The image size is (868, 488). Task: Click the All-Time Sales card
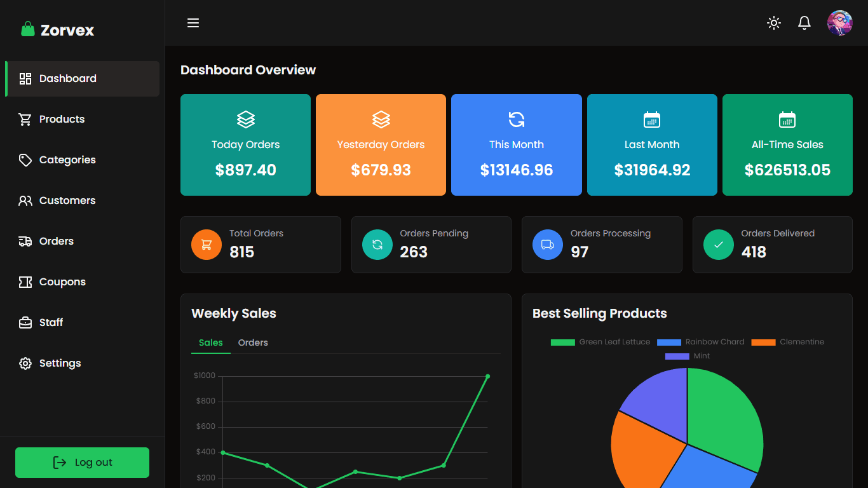(x=787, y=145)
